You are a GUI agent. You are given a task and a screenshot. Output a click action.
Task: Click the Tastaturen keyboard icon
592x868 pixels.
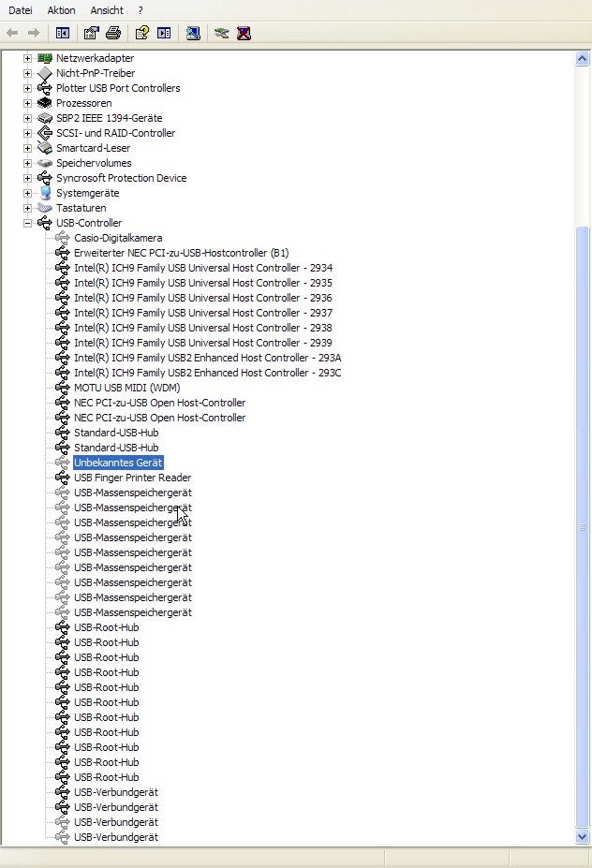44,208
